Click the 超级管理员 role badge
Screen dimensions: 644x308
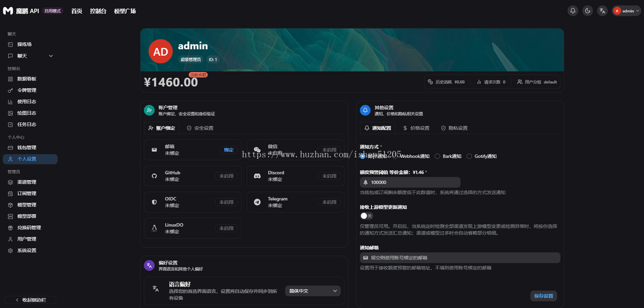coord(191,60)
